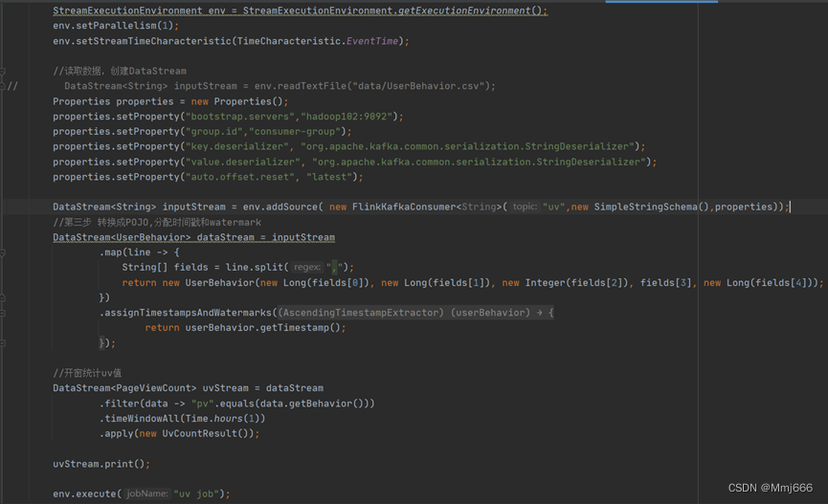Image resolution: width=828 pixels, height=504 pixels.
Task: Click StringDeserializer class string on value.deserializer line
Action: pos(591,162)
